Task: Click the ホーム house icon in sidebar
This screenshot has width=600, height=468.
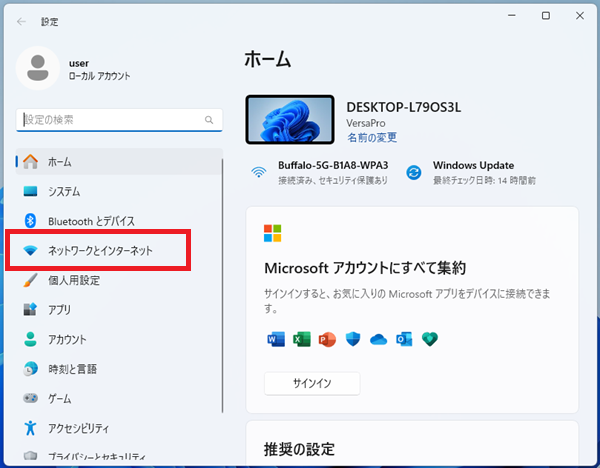Action: tap(31, 161)
